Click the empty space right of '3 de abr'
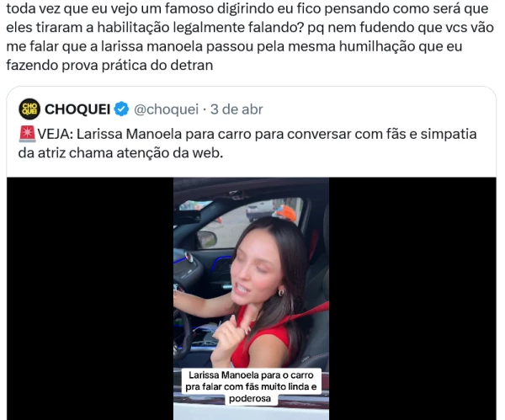The image size is (505, 420). [377, 109]
